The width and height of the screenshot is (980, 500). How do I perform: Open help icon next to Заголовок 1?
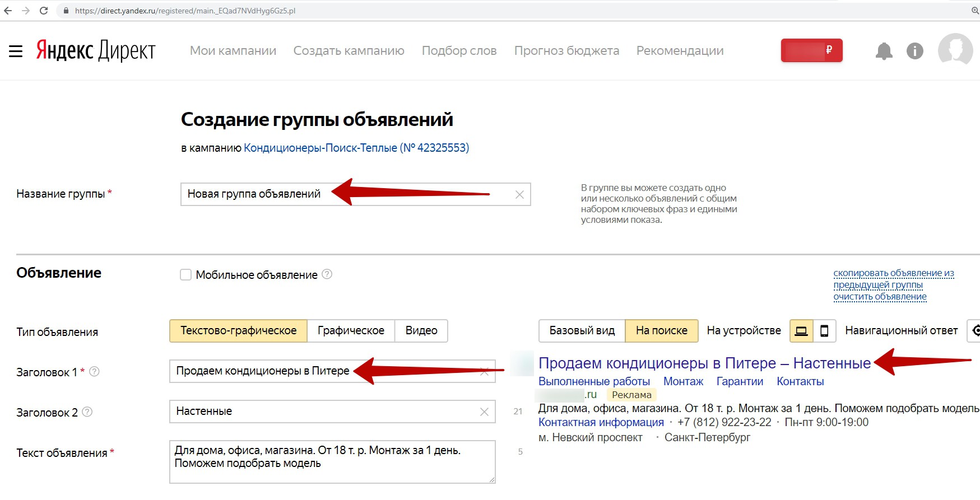(x=94, y=371)
